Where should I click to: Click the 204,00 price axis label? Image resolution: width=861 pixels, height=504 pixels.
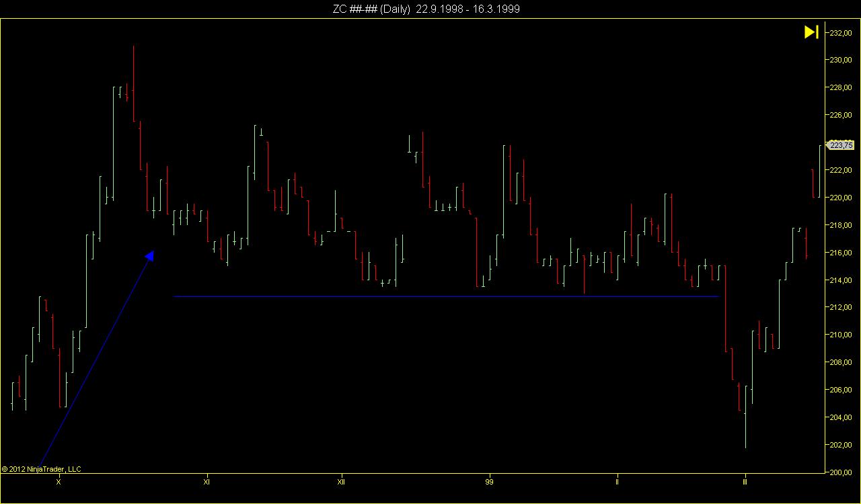[x=841, y=418]
